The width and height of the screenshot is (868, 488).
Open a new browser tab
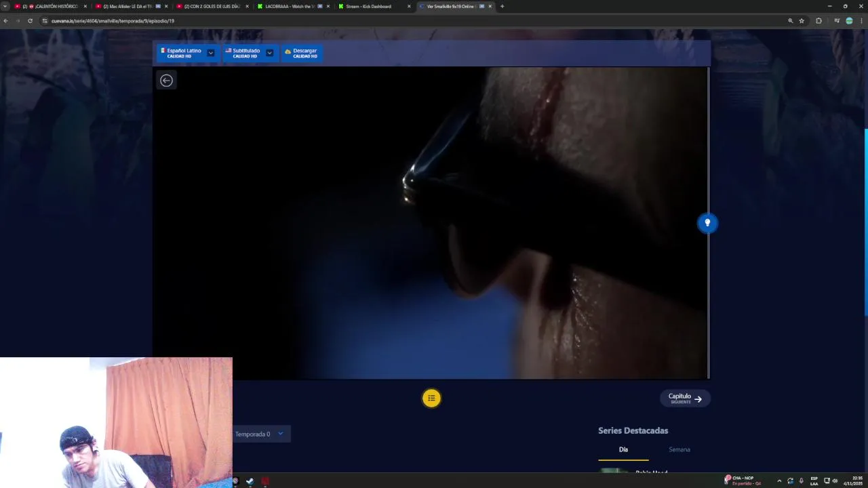click(502, 6)
